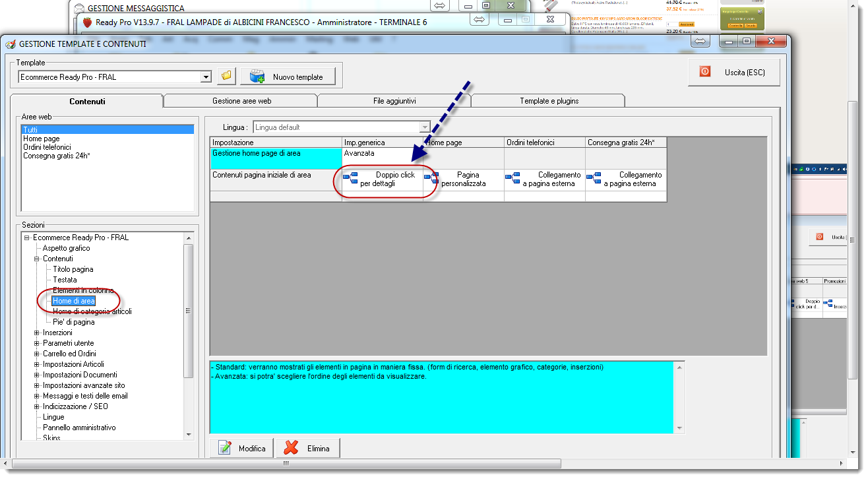This screenshot has width=868, height=479.
Task: Select Pie' di pagina tree item
Action: click(x=74, y=322)
